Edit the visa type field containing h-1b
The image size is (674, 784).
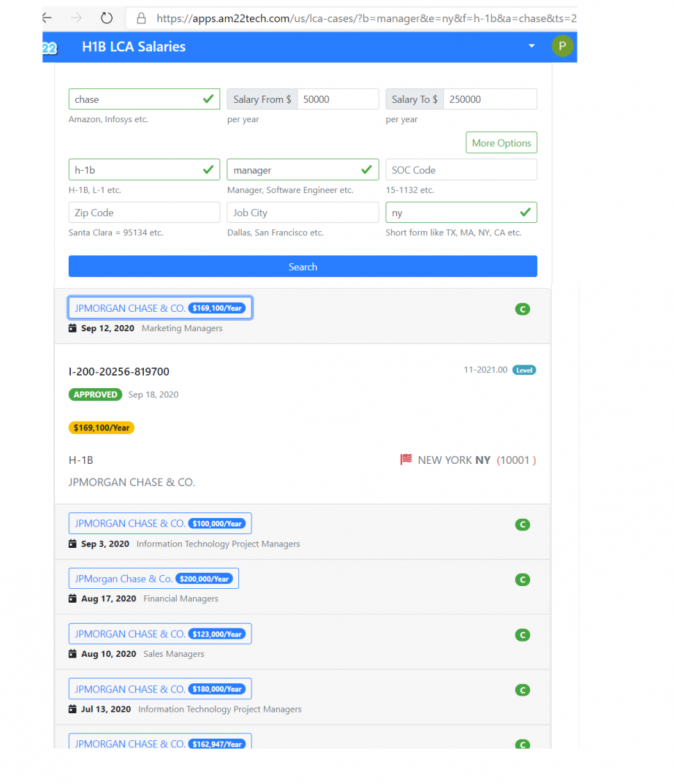(144, 170)
